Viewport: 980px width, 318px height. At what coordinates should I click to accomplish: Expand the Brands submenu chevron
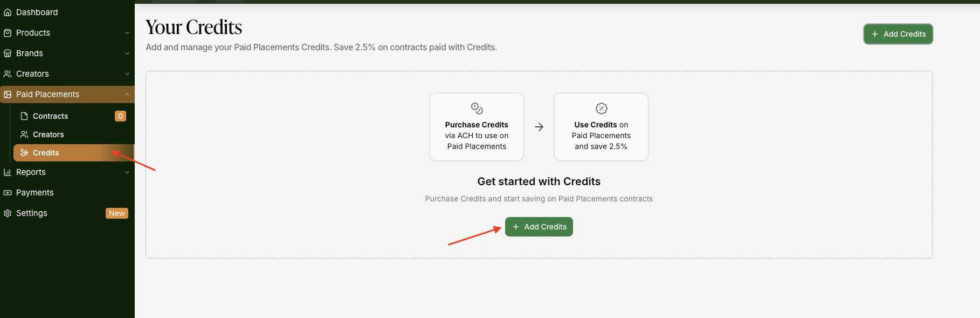click(127, 53)
